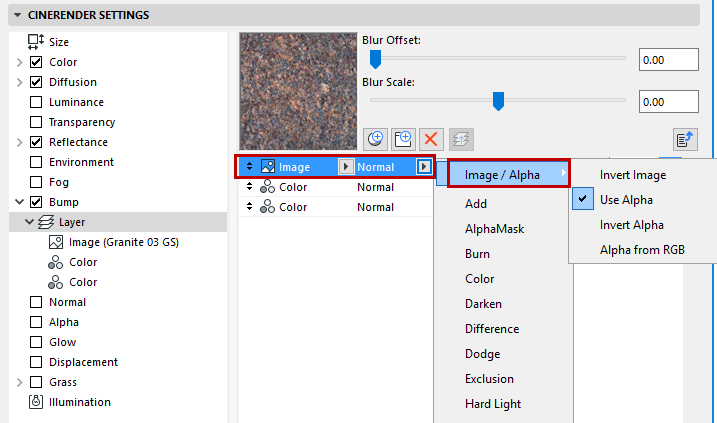Click the export settings icon beside Blur Scale
This screenshot has height=423, width=717.
click(685, 139)
